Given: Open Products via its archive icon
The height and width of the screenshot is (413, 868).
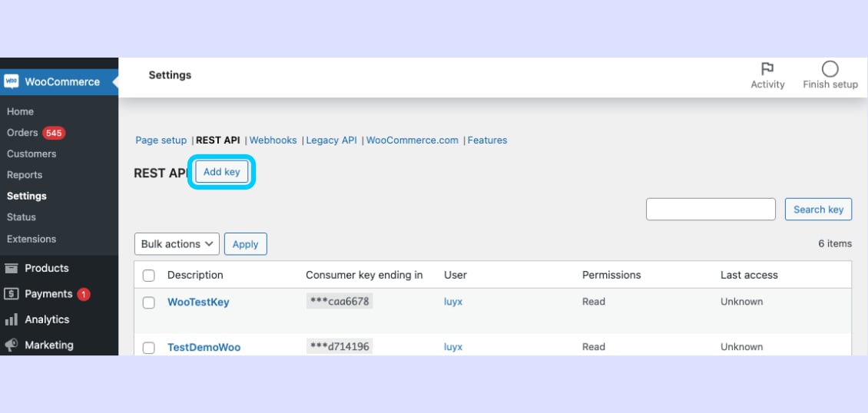Looking at the screenshot, I should 11,268.
